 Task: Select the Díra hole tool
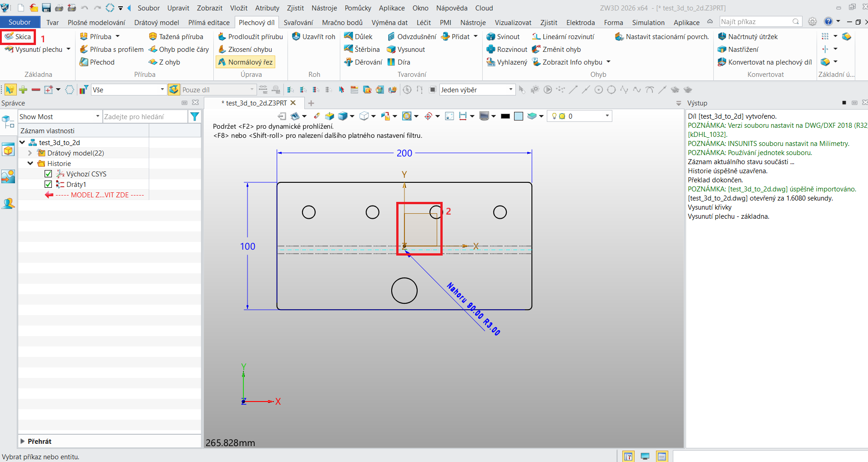[x=399, y=62]
